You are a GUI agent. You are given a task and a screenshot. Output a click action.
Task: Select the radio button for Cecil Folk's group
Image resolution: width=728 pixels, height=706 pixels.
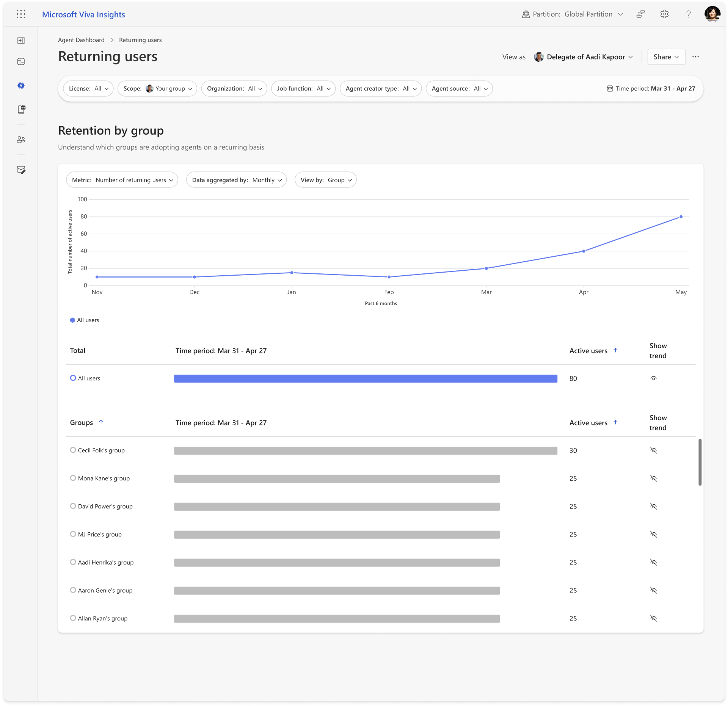pyautogui.click(x=73, y=450)
